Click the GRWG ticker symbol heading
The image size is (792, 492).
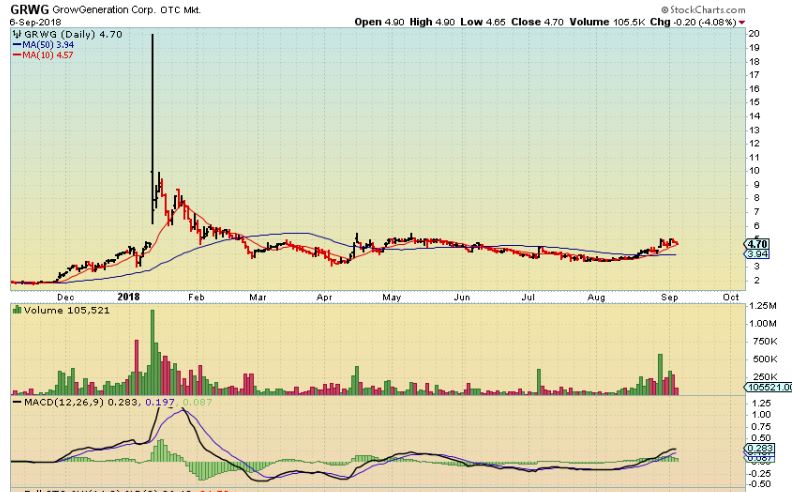pyautogui.click(x=29, y=10)
